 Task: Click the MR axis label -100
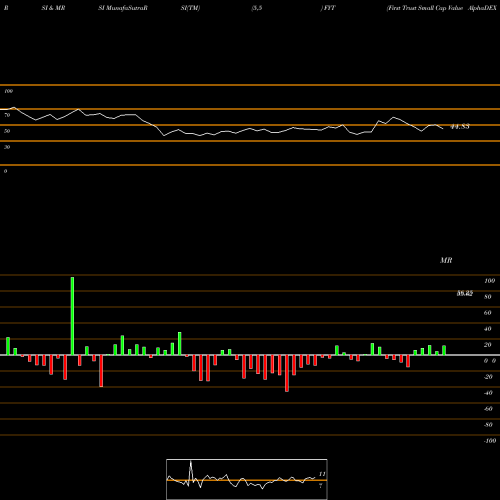pyautogui.click(x=490, y=441)
